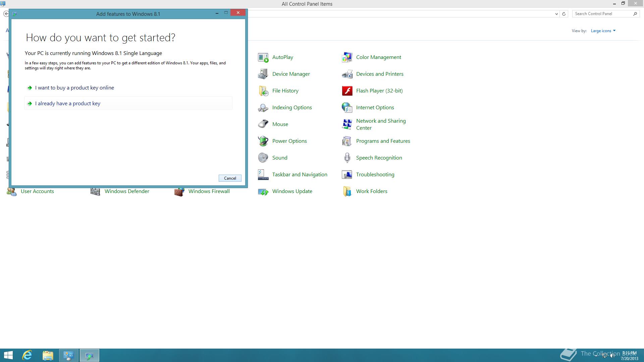Screen dimensions: 644x362
Task: Open the Troubleshooting icon
Action: click(x=347, y=175)
